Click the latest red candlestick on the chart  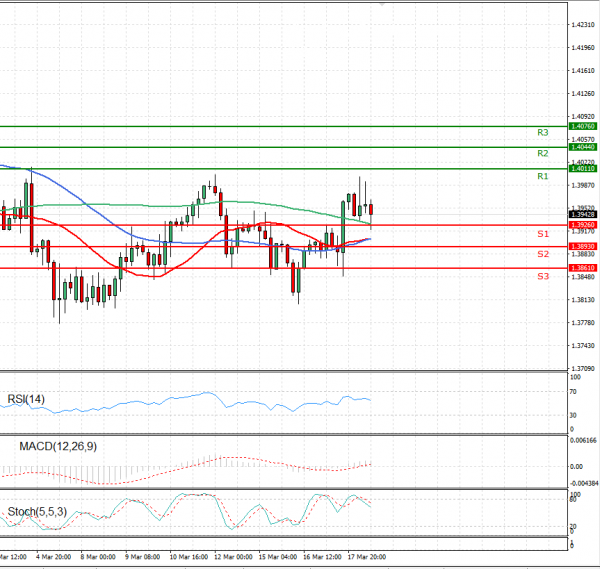click(x=371, y=209)
